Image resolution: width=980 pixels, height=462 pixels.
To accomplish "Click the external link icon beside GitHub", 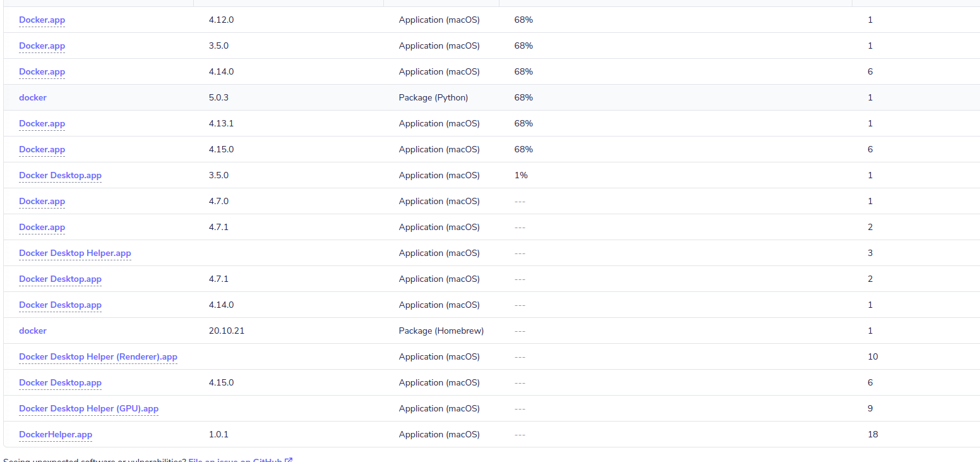I will (x=289, y=460).
